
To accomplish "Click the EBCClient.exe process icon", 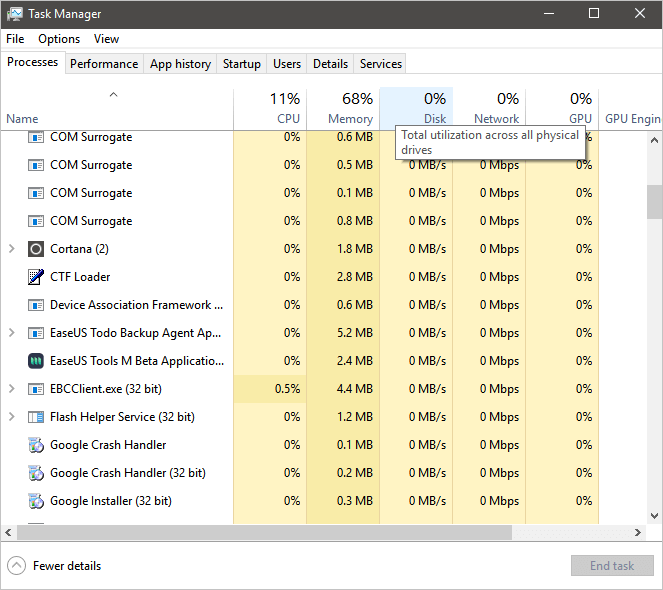I will pos(36,389).
